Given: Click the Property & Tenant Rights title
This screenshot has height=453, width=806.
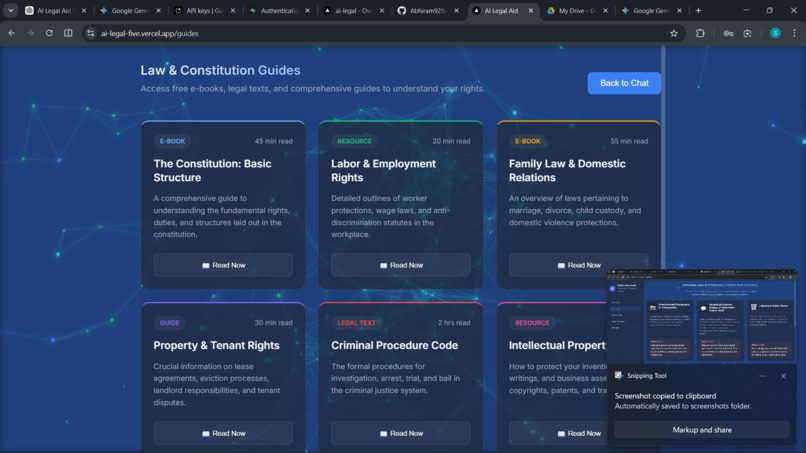Looking at the screenshot, I should click(x=216, y=346).
